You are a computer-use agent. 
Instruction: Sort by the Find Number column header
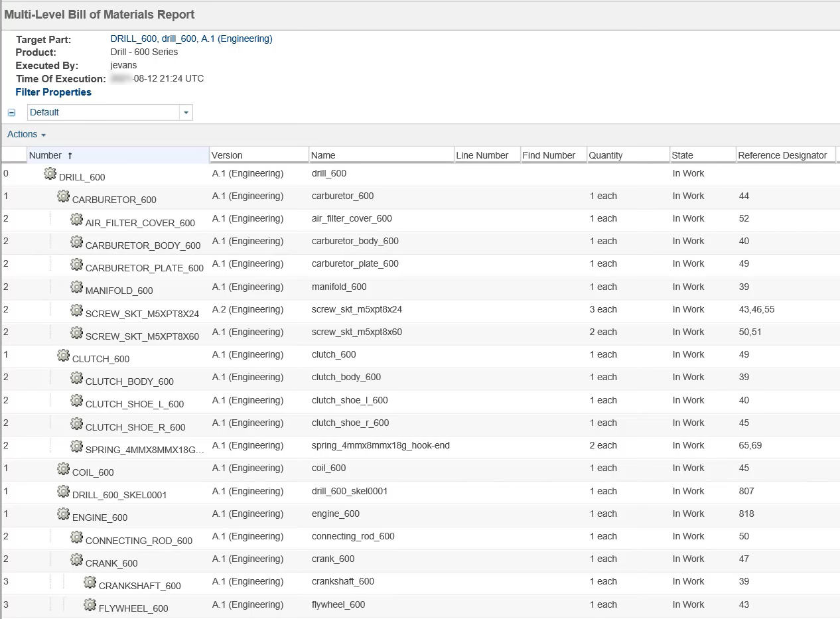pyautogui.click(x=553, y=155)
